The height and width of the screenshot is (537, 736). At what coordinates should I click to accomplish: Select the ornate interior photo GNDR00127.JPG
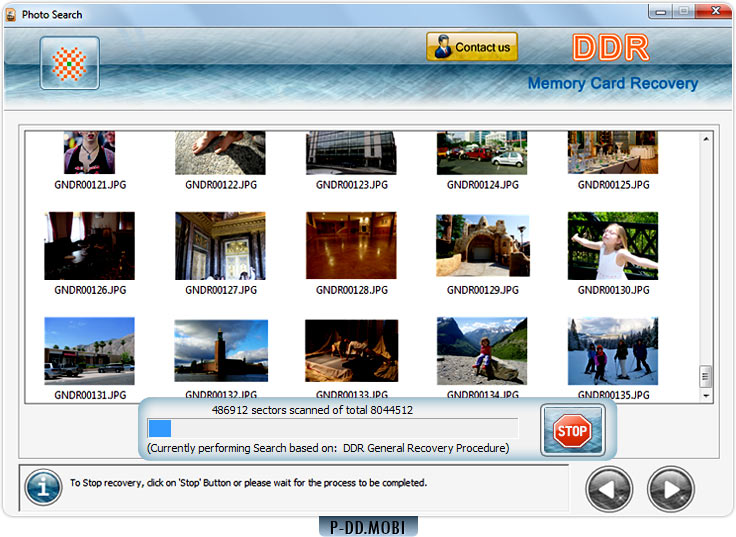coord(220,245)
